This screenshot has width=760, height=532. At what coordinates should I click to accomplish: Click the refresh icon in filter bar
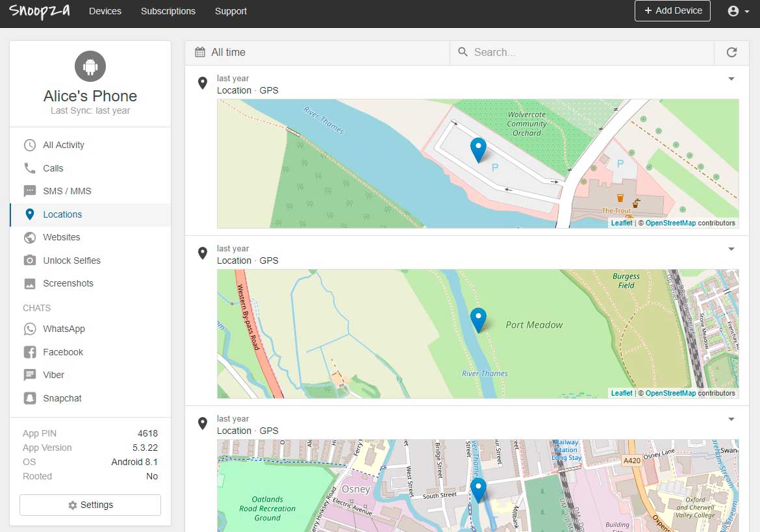click(732, 53)
